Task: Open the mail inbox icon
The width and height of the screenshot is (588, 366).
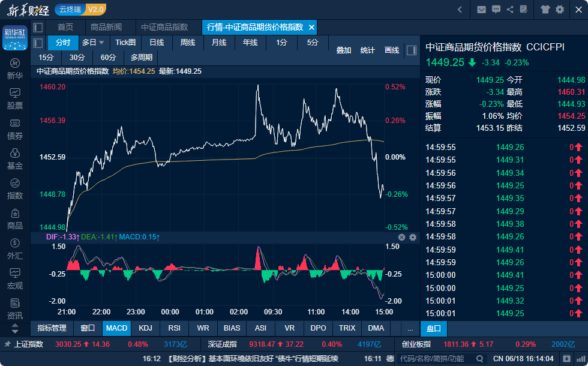Action: (x=481, y=9)
